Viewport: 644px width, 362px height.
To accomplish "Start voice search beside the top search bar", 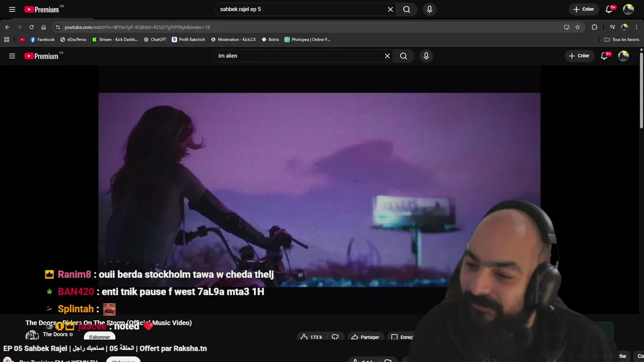I will 429,9.
